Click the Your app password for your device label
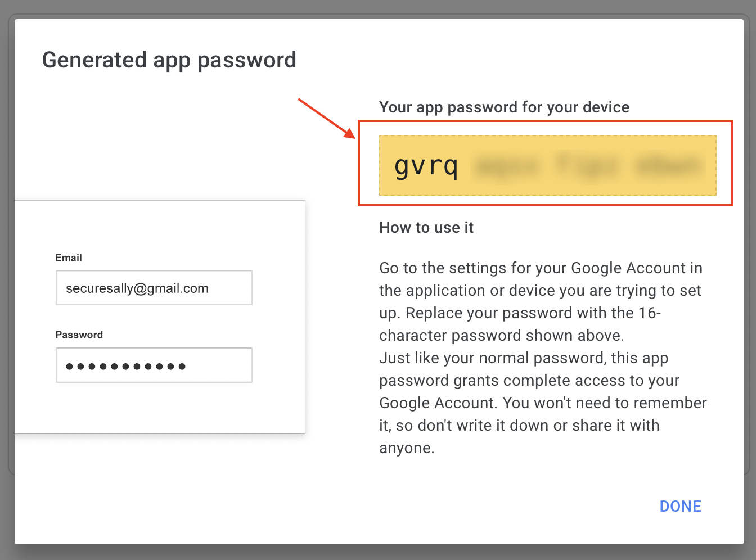 pyautogui.click(x=504, y=107)
